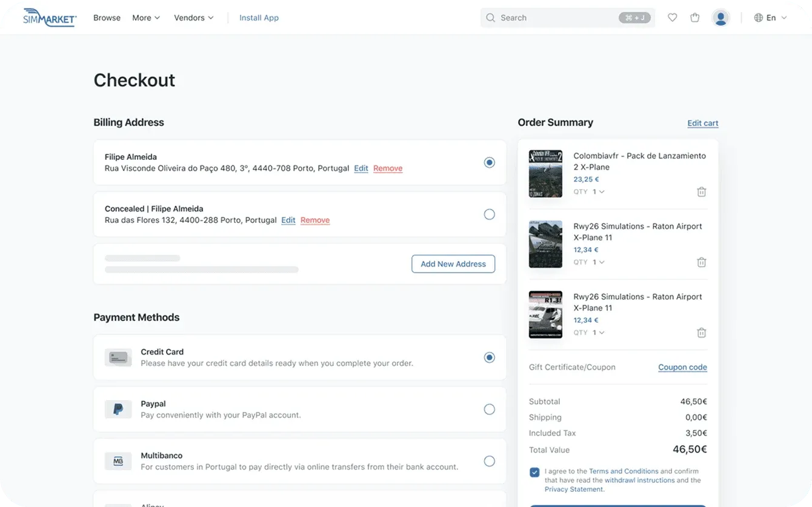Open the wishlist heart icon
Image resolution: width=812 pixels, height=507 pixels.
(x=672, y=18)
